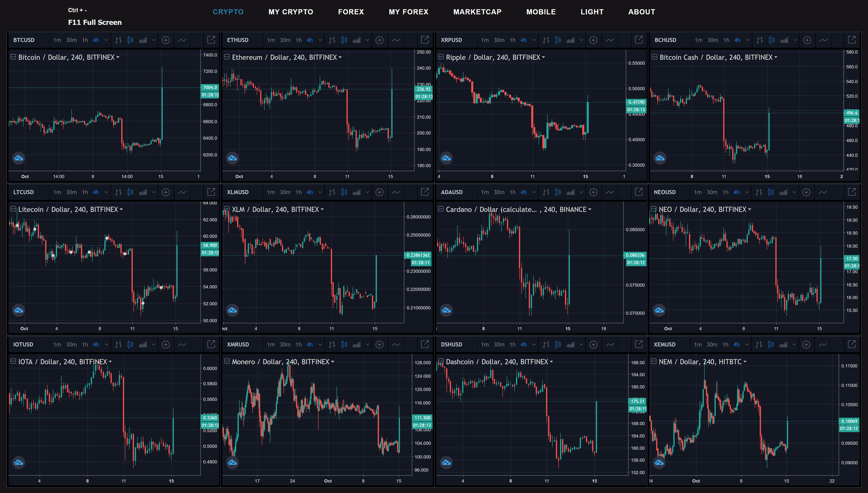Open Ethereum / Dollar title dropdown arrow
Image resolution: width=868 pixels, height=493 pixels.
pyautogui.click(x=340, y=57)
